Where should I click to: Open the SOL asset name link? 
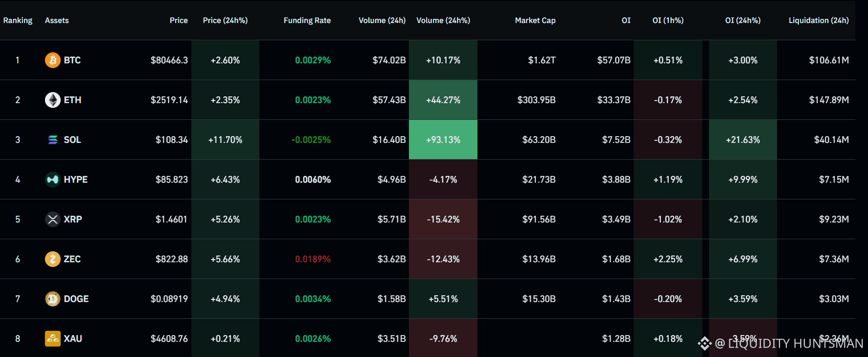pyautogui.click(x=72, y=140)
